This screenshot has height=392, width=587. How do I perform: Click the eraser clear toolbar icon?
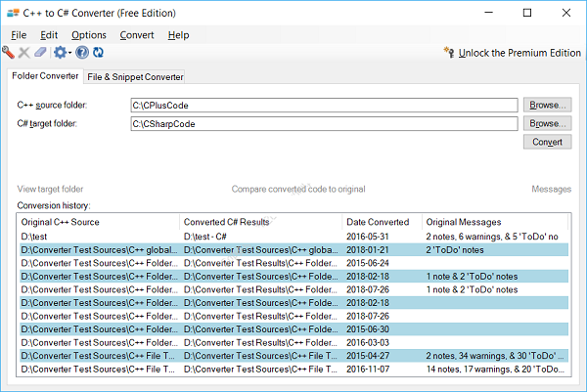point(40,53)
